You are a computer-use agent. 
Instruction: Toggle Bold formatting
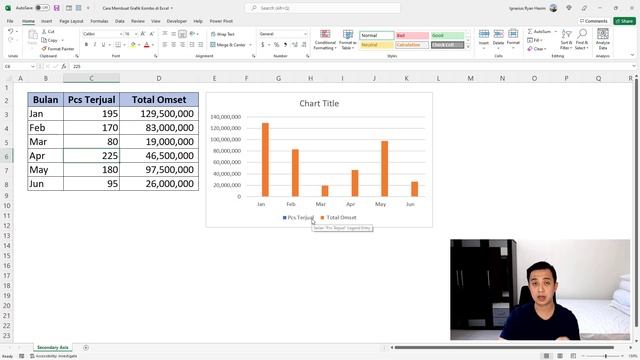[86, 44]
